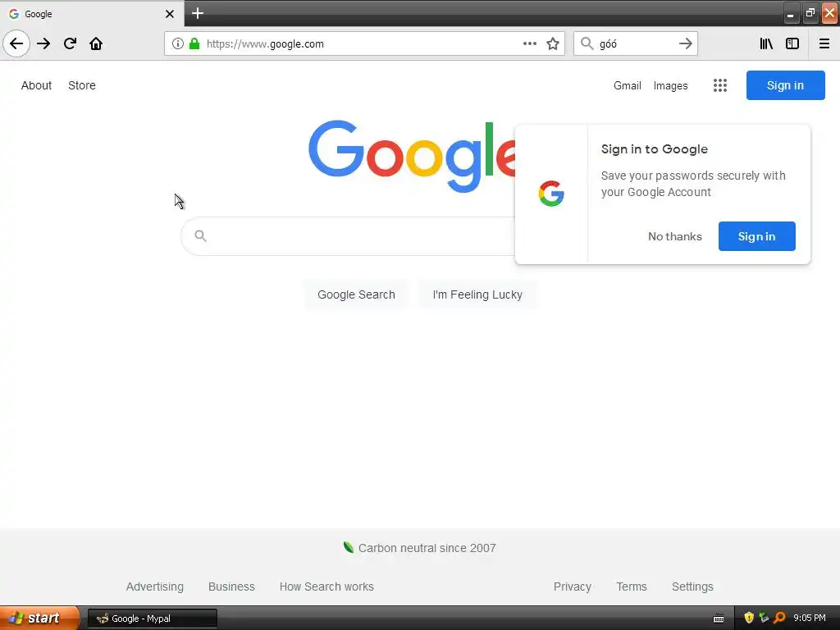Dismiss popup with No thanks
This screenshot has height=630, width=840.
675,236
